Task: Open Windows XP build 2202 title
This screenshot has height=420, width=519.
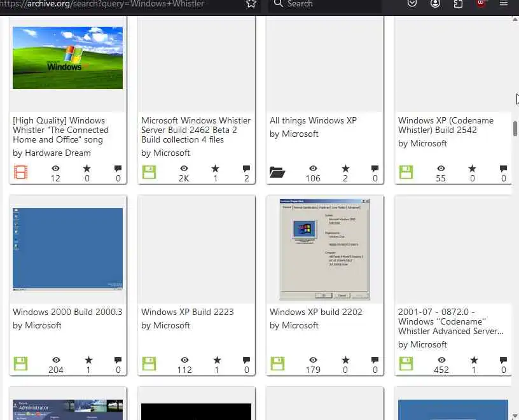Action: point(315,312)
